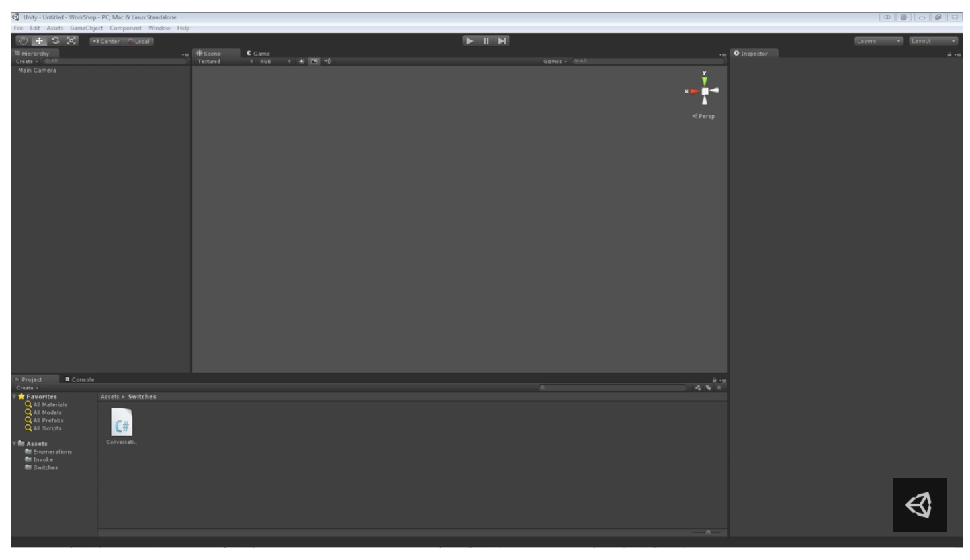
Task: Click the red X axis gizmo cone
Action: pyautogui.click(x=693, y=91)
